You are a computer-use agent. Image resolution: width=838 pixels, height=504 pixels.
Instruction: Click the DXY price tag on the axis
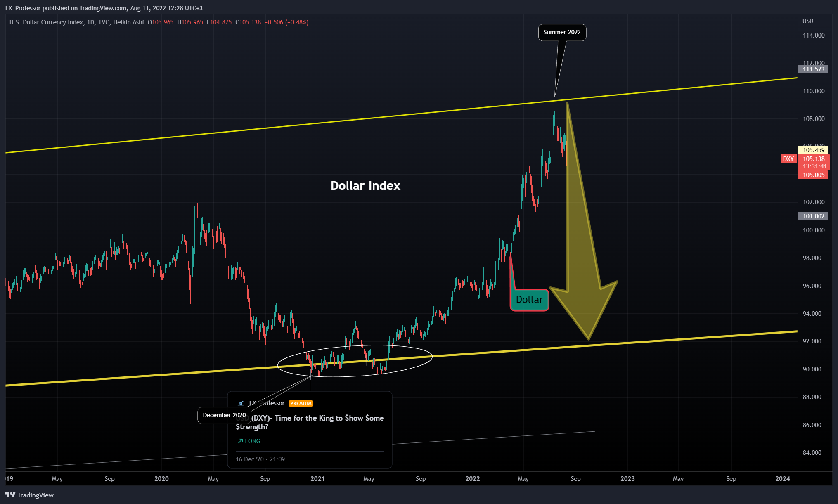(x=788, y=159)
